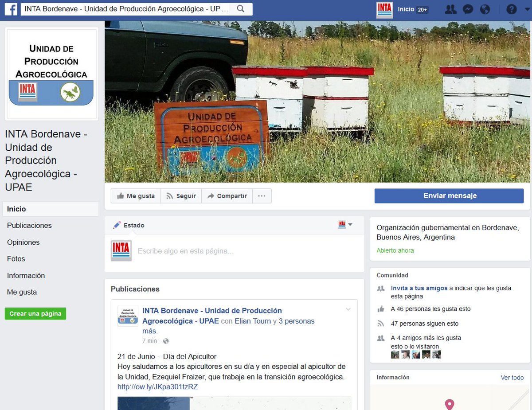Viewport: 532px width, 410px height.
Task: Click the Estado pencil icon
Action: (117, 225)
